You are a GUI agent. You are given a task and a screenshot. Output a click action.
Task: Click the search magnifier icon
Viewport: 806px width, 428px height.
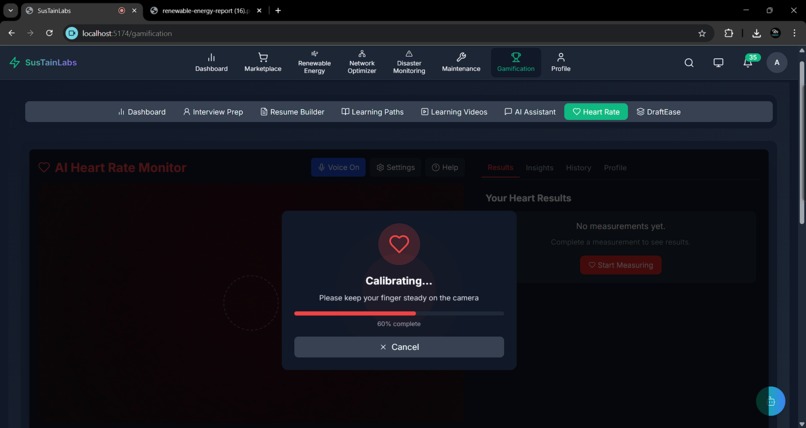click(x=689, y=63)
